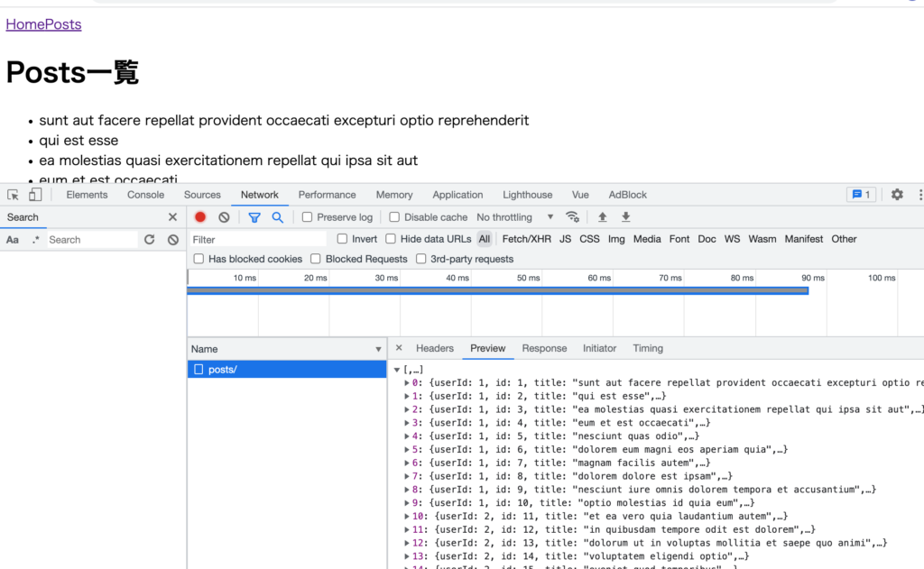
Task: Refresh the search results in the Search panel
Action: (x=149, y=240)
